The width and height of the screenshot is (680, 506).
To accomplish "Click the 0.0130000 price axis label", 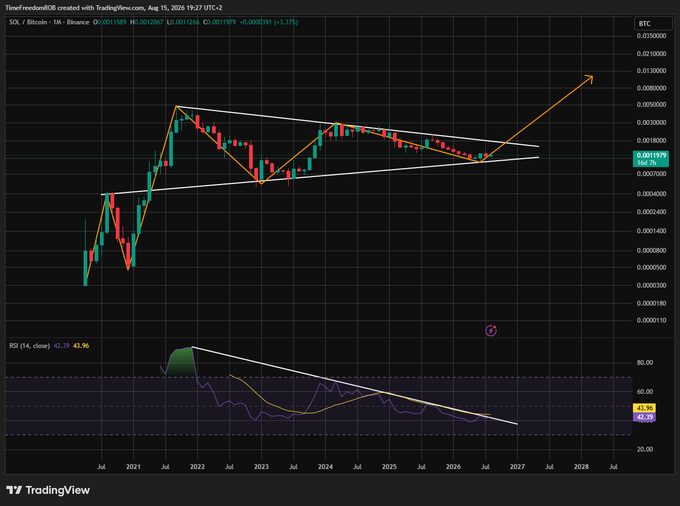I will coord(651,71).
